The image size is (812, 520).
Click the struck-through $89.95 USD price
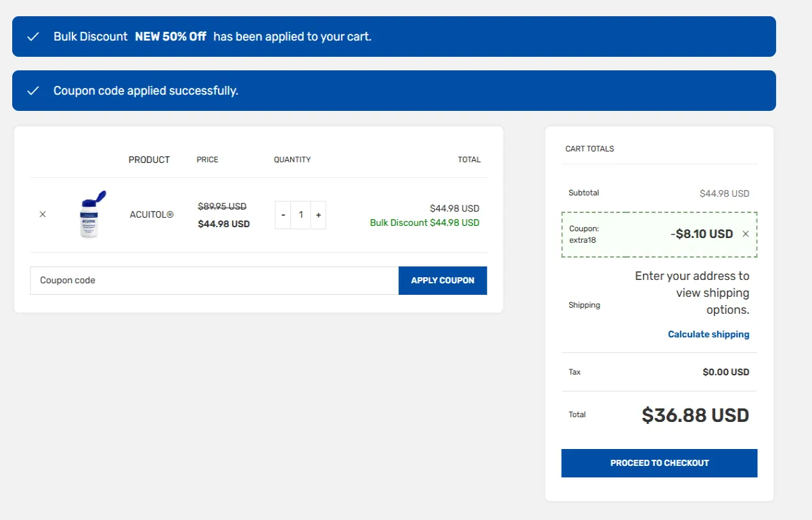[222, 206]
